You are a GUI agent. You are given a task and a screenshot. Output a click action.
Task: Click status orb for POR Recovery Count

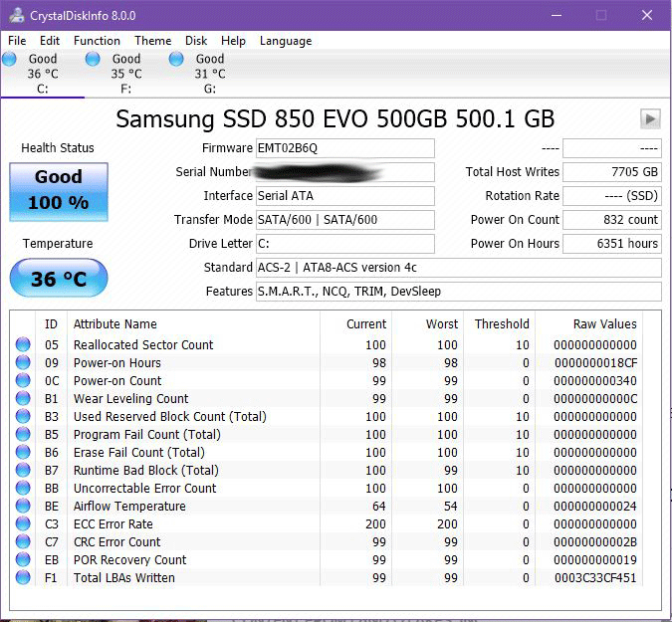(x=23, y=559)
